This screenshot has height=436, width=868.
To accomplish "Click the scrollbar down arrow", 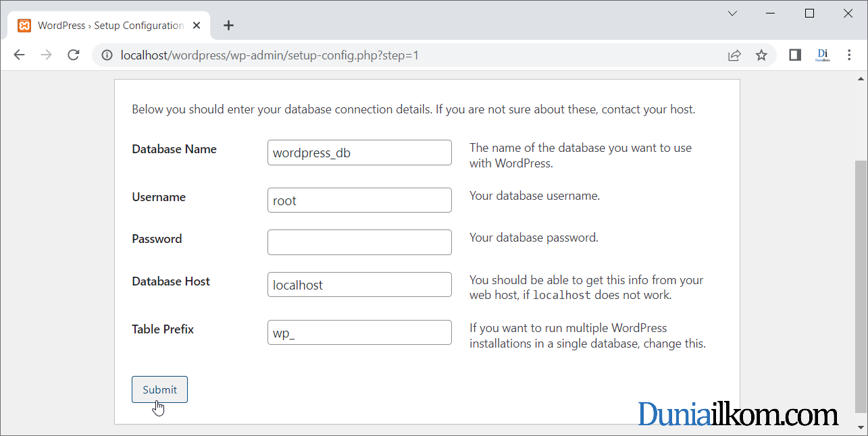I will tap(860, 429).
